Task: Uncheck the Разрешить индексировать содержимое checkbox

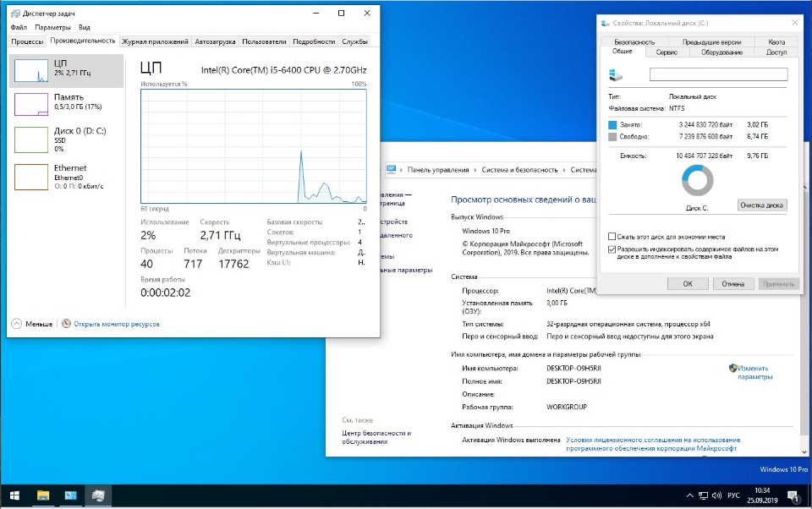Action: pos(612,249)
